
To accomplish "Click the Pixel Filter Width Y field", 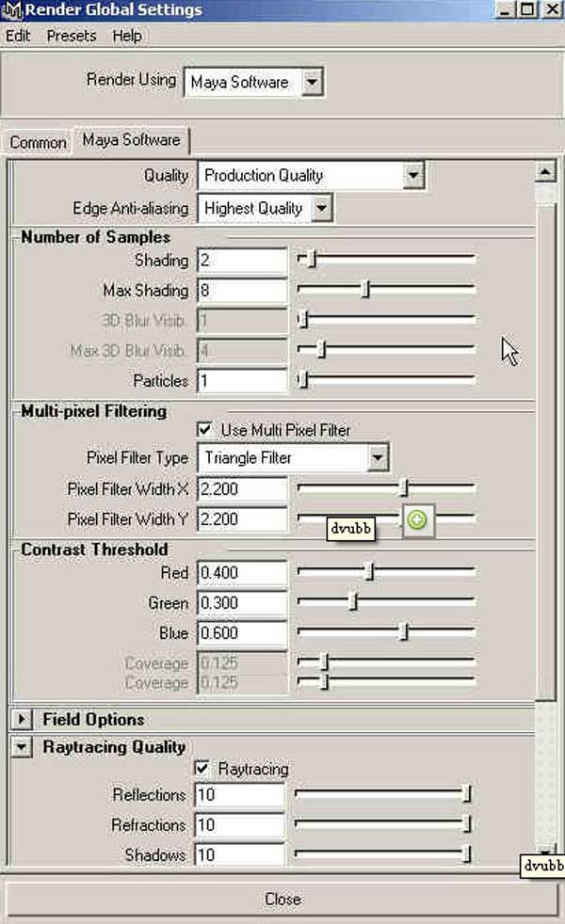I will coord(242,519).
